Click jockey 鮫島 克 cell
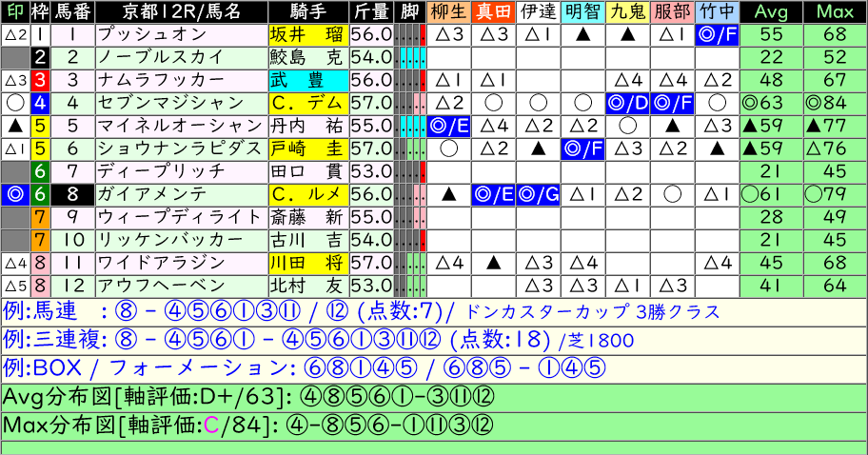The height and width of the screenshot is (455, 868). point(308,57)
